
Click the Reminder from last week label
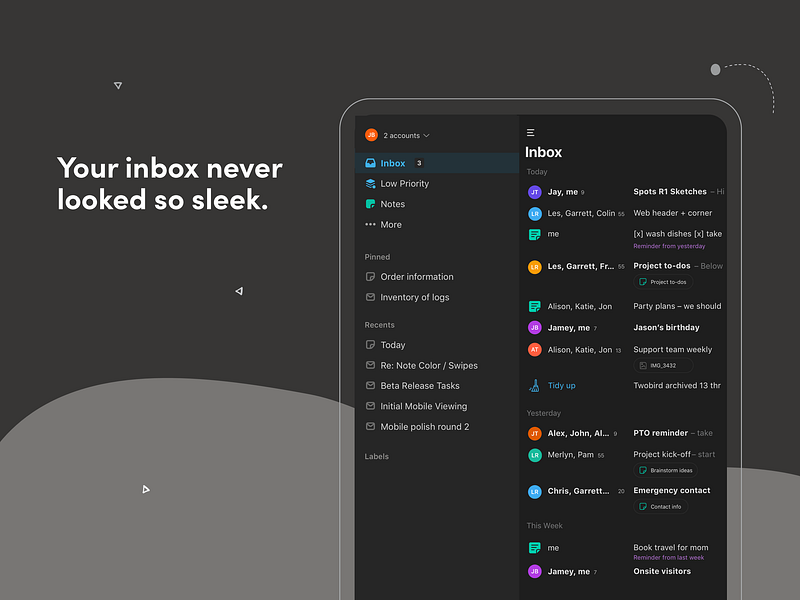pos(668,558)
